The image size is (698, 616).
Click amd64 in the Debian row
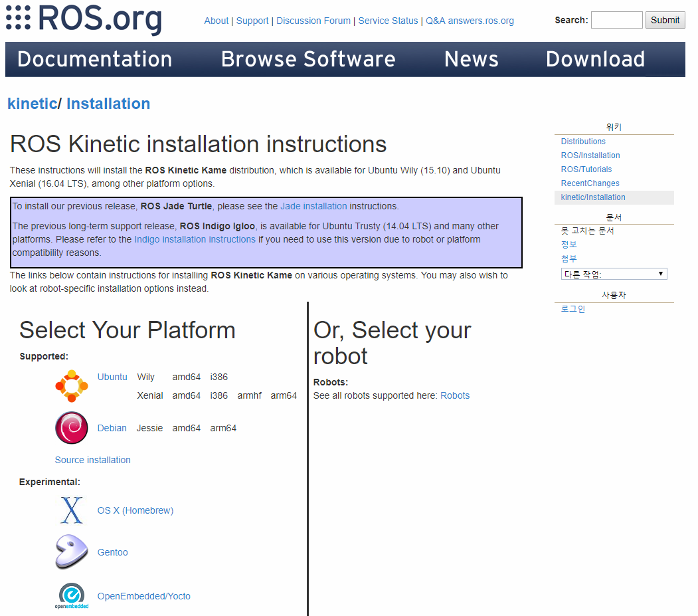tap(187, 428)
